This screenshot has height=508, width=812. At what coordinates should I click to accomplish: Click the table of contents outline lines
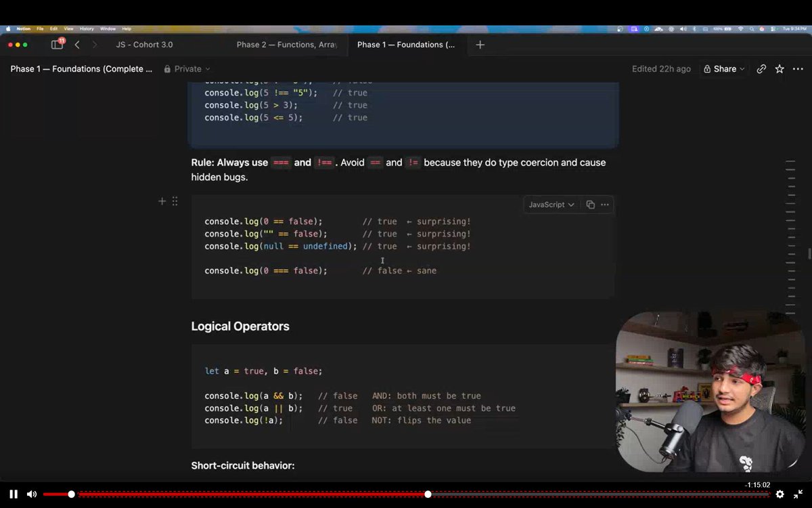coord(790,237)
